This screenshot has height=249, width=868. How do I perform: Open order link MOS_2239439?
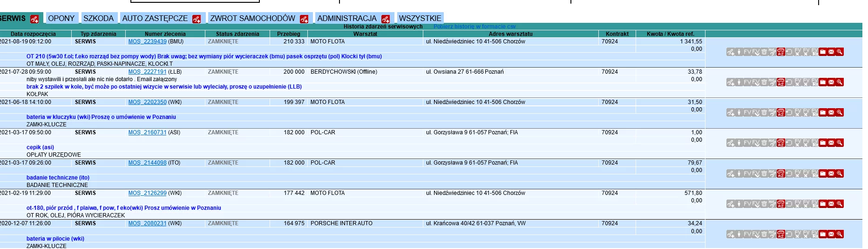tap(147, 41)
